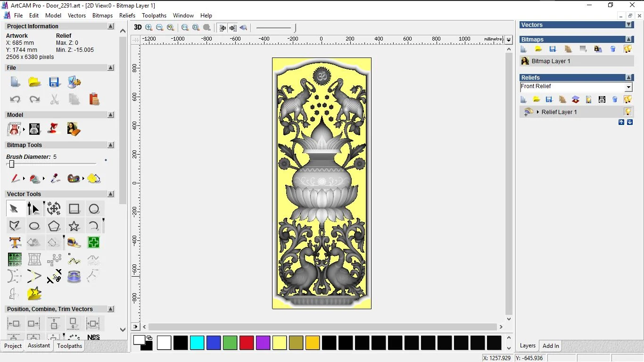The width and height of the screenshot is (644, 362).
Task: Expand the Vectors panel section
Action: (628, 25)
